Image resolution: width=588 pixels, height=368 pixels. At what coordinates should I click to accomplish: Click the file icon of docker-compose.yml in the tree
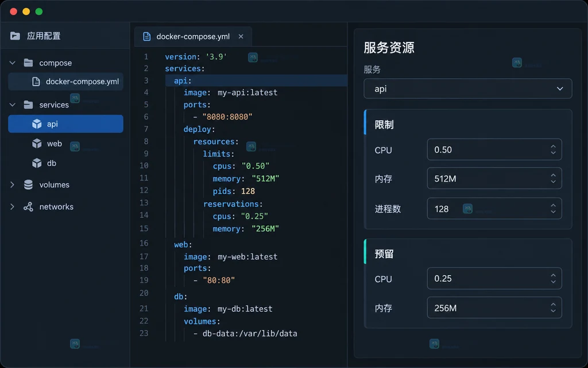(x=36, y=82)
